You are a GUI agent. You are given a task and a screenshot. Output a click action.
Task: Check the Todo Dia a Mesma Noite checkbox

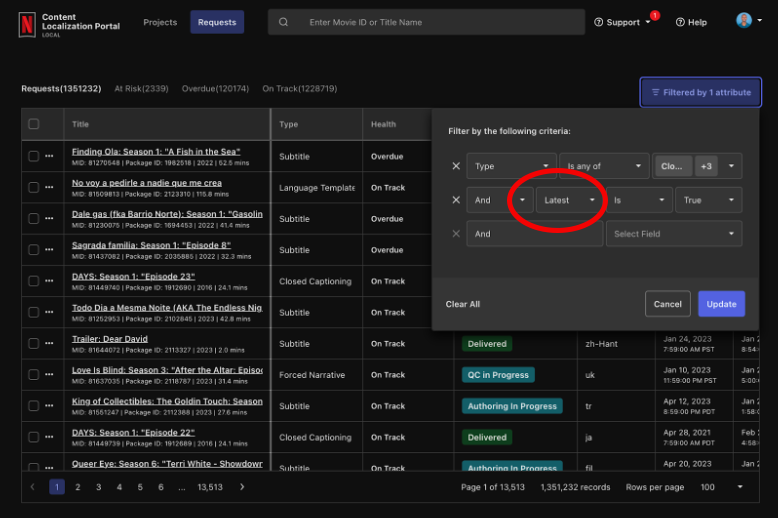point(34,313)
